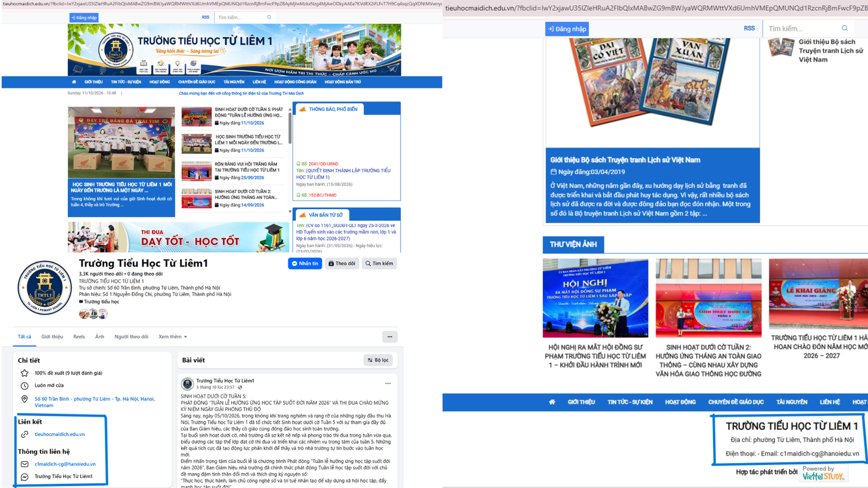This screenshot has height=488, width=868.
Task: Click the Facebook page's round school logo avatar
Action: [x=45, y=287]
